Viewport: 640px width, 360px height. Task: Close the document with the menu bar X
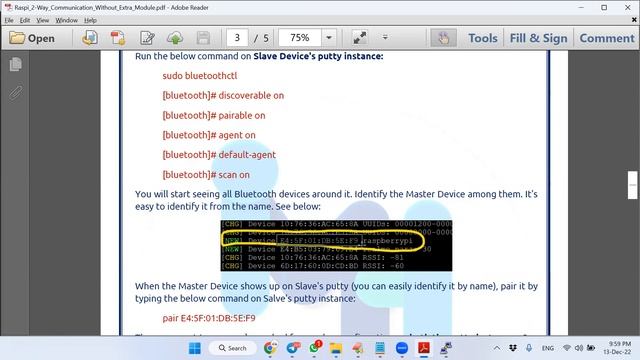click(634, 20)
